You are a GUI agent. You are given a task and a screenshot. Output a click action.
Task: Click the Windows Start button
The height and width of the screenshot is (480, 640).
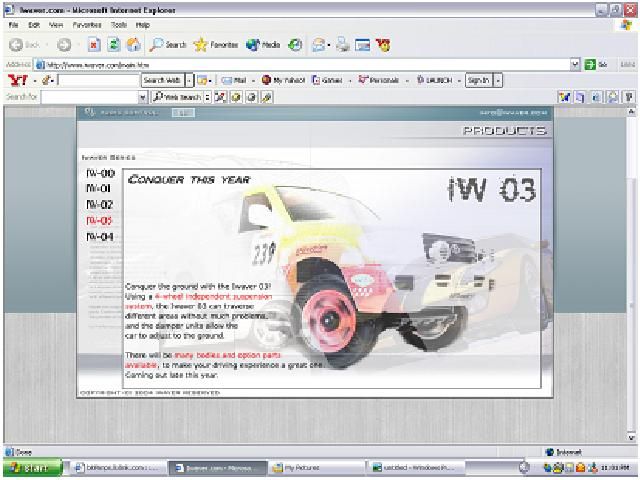point(33,468)
